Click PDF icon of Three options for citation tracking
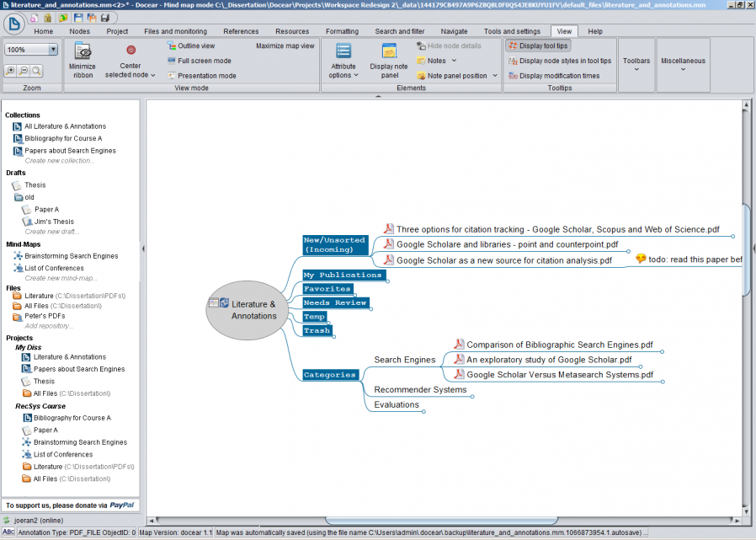 click(389, 229)
